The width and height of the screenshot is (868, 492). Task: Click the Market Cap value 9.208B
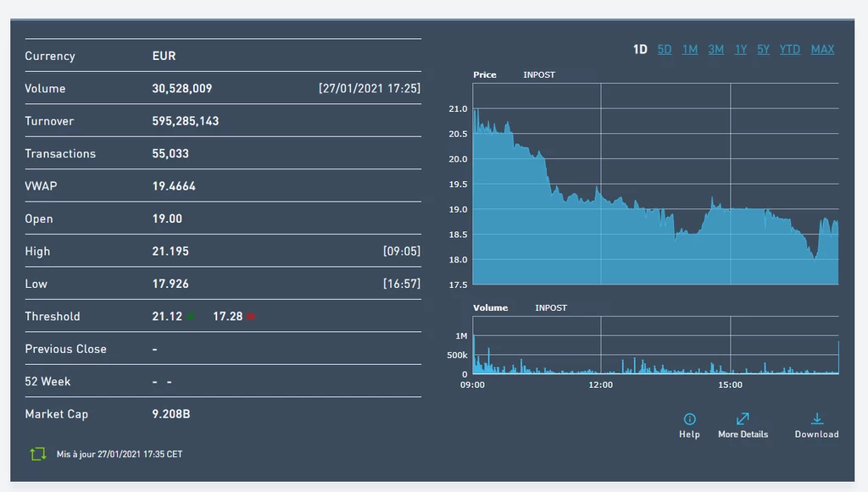[171, 414]
